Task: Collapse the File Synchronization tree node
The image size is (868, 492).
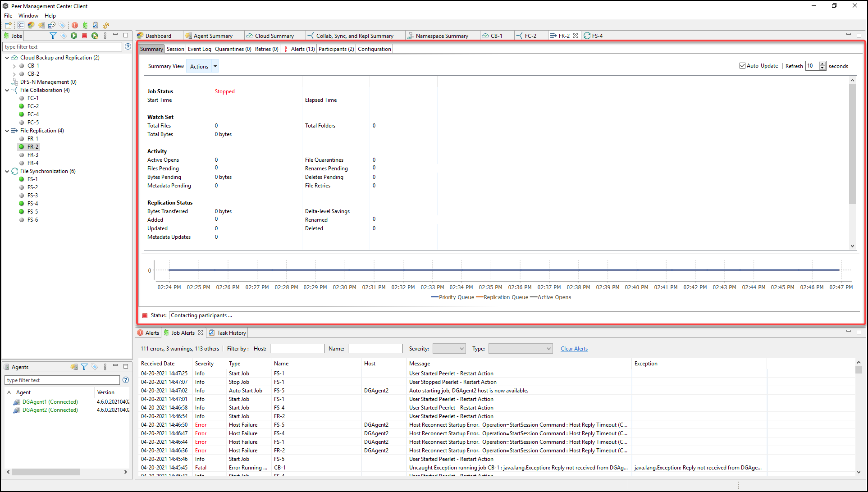Action: pyautogui.click(x=7, y=171)
